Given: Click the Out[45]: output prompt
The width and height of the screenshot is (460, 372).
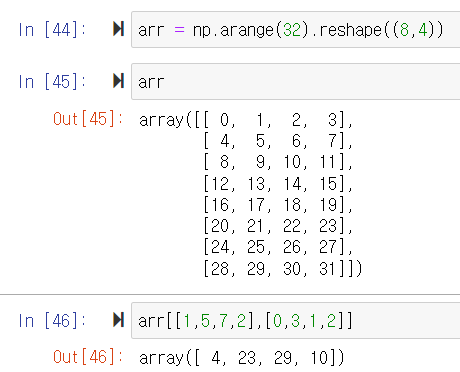Looking at the screenshot, I should pos(88,119).
